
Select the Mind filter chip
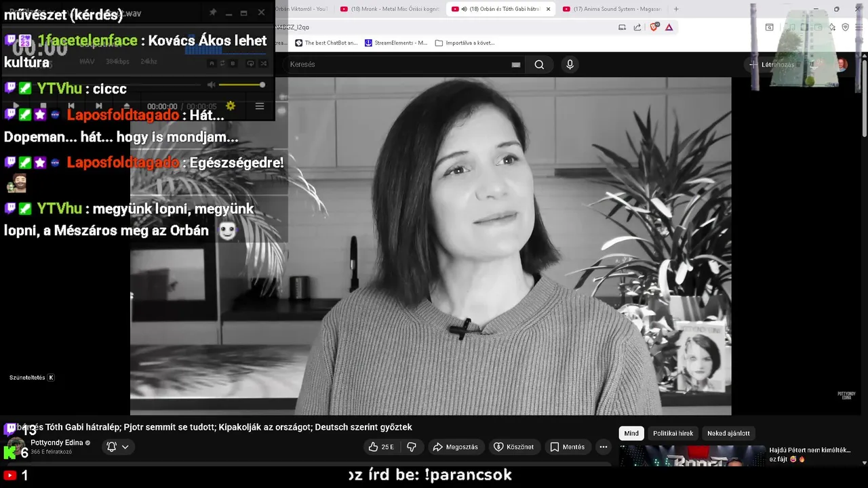point(631,433)
